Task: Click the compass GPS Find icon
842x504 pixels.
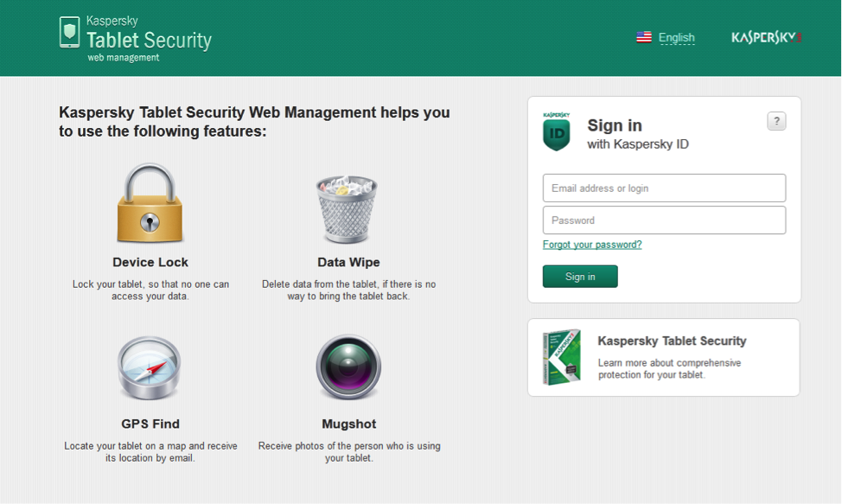Action: click(150, 368)
